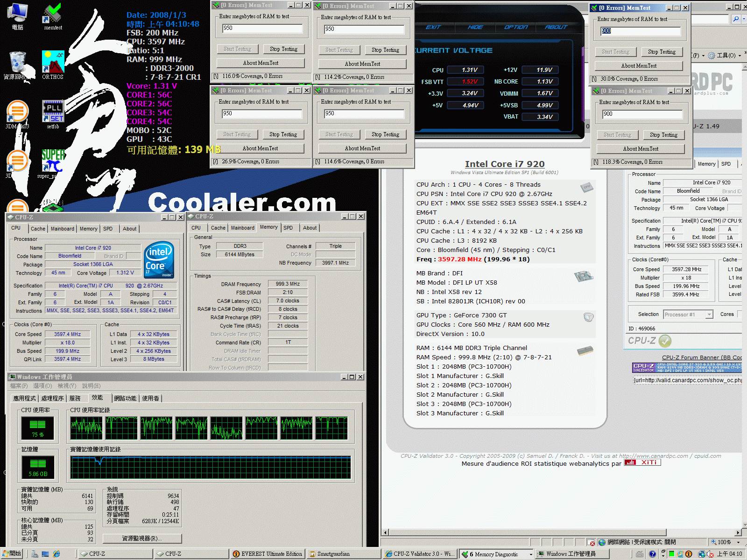Open the CPU-Z Forum Banner link
This screenshot has height=560, width=747.
tap(702, 357)
